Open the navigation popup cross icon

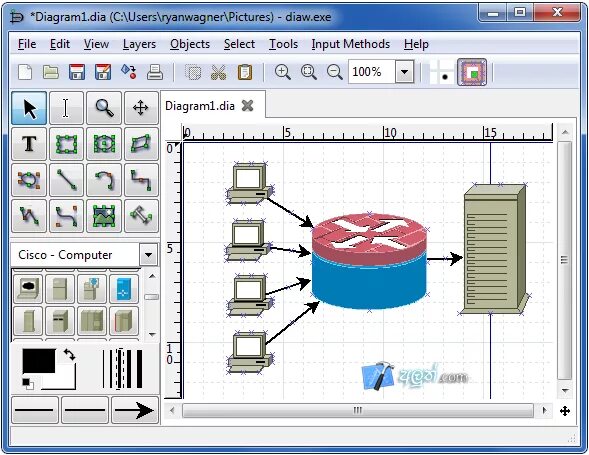[565, 411]
